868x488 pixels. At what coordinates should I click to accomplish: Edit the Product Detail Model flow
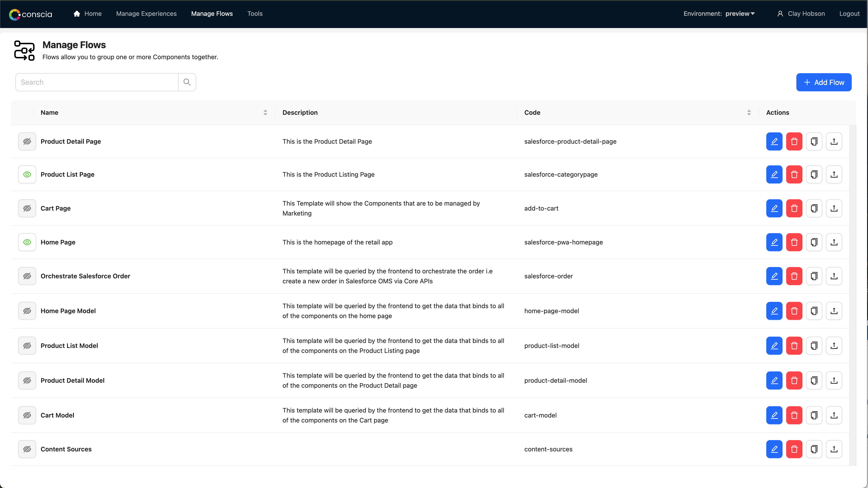tap(774, 380)
